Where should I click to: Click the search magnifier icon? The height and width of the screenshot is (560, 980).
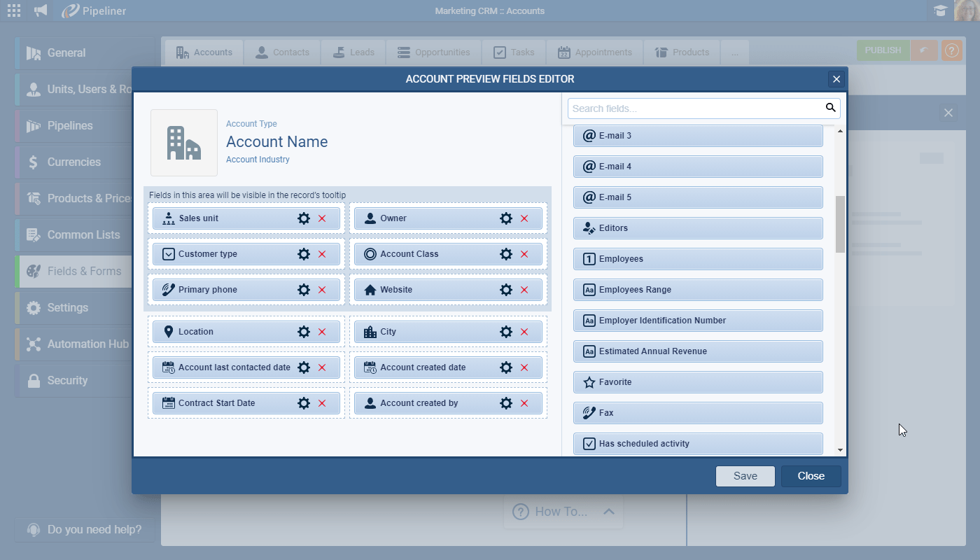point(830,108)
